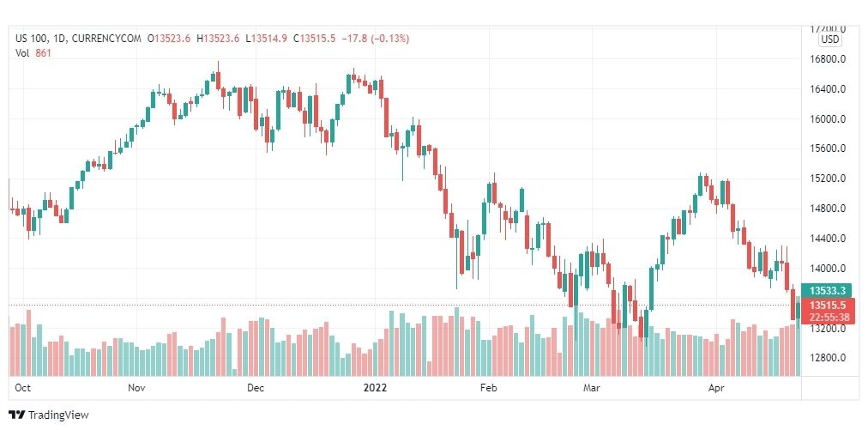Click the -17.8 (-0.13%) change value
The width and height of the screenshot is (868, 430).
[x=376, y=39]
